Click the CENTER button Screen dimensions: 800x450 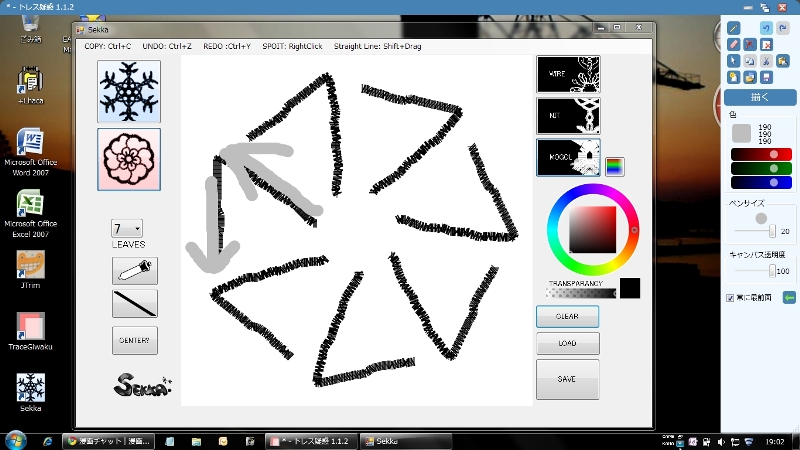pyautogui.click(x=135, y=340)
